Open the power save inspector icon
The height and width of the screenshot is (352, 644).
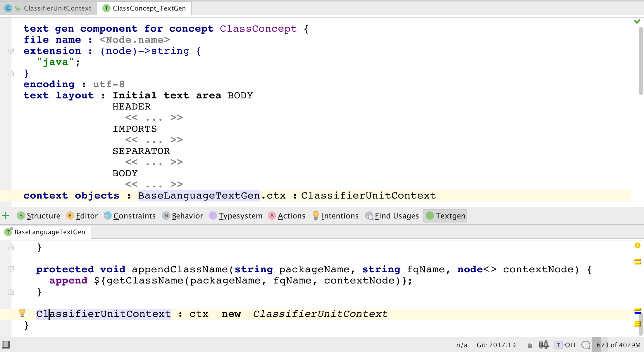coord(544,345)
